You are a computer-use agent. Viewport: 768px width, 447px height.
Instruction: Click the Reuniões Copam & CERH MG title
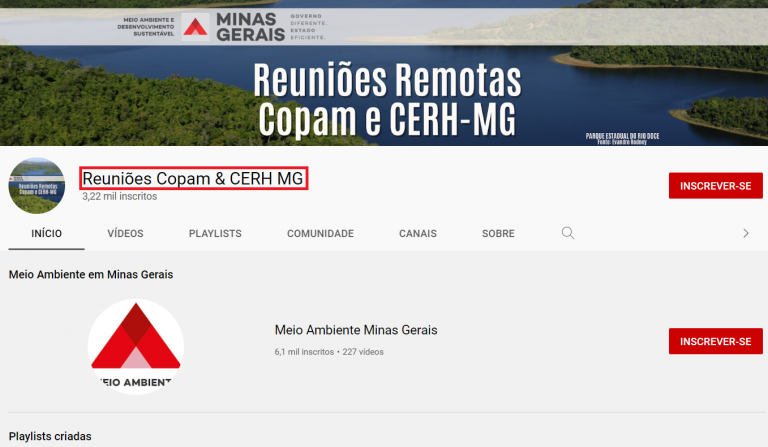click(x=193, y=178)
